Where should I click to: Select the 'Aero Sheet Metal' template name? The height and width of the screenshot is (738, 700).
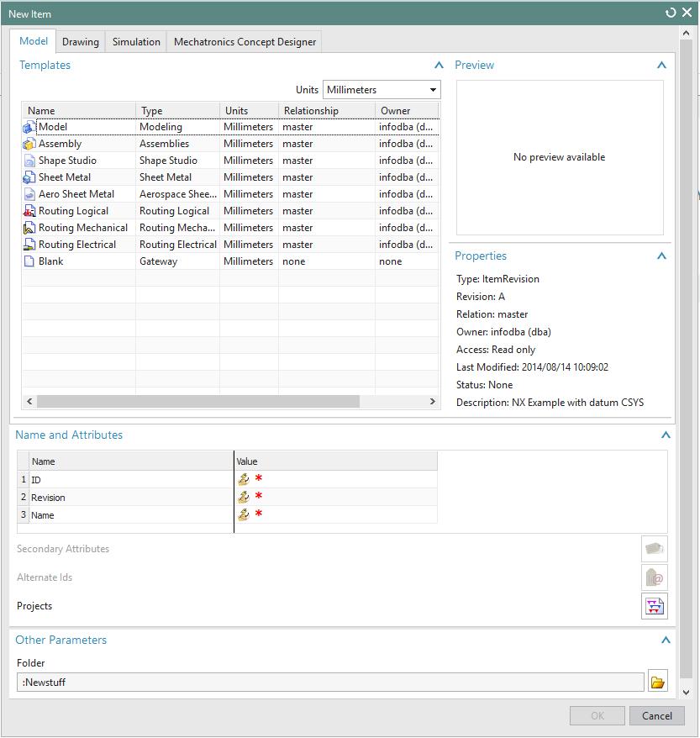coord(76,194)
